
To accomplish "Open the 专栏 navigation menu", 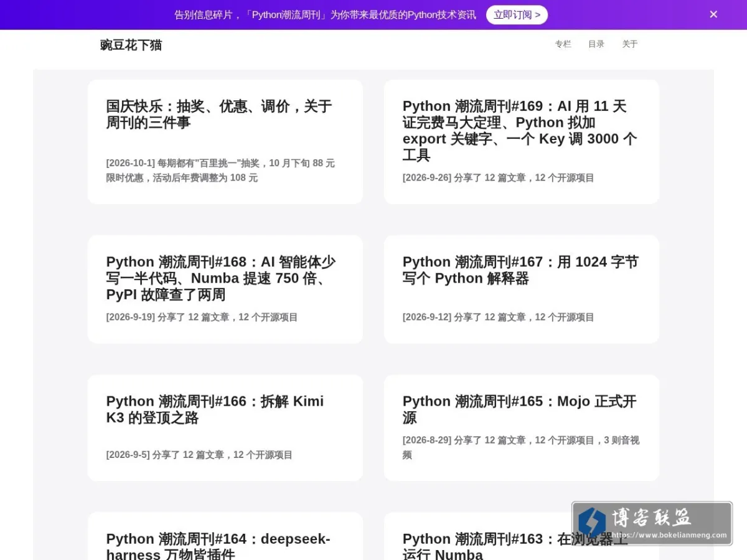I will 563,44.
